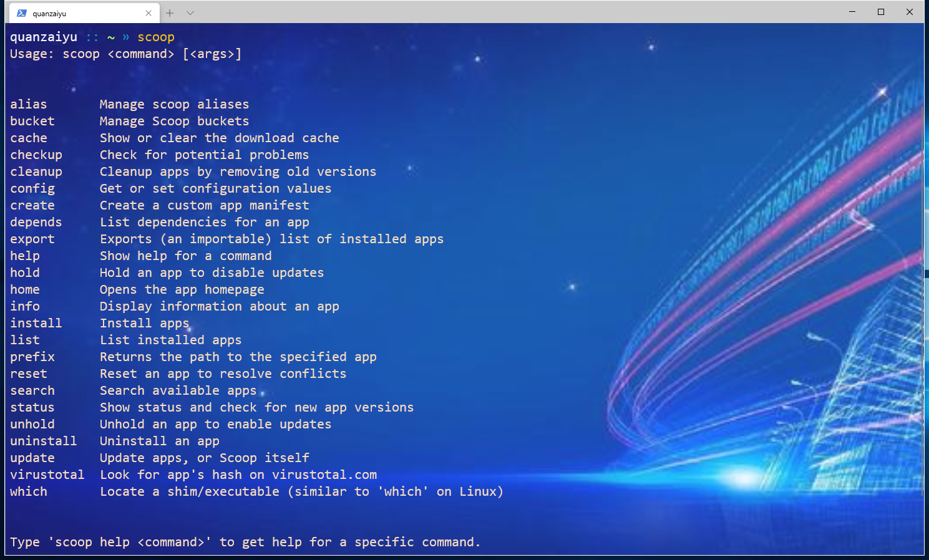Viewport: 929px width, 560px height.
Task: Click the 'quanzaiyu' prompt username
Action: [44, 37]
